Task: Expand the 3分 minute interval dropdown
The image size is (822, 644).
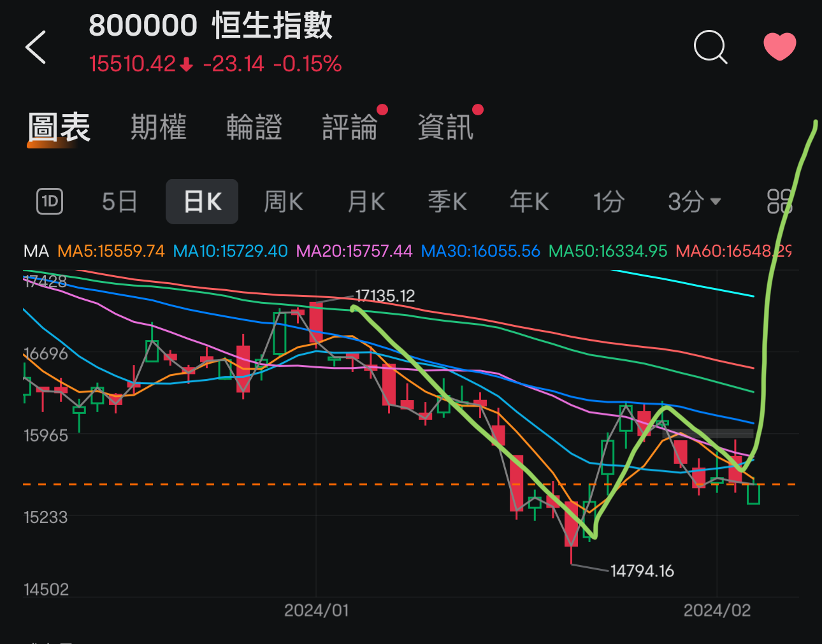Action: coord(695,202)
